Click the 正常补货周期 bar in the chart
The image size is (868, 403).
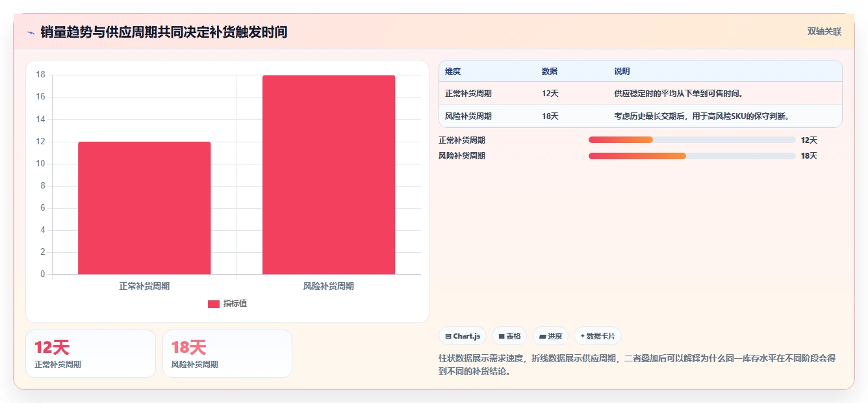(144, 208)
